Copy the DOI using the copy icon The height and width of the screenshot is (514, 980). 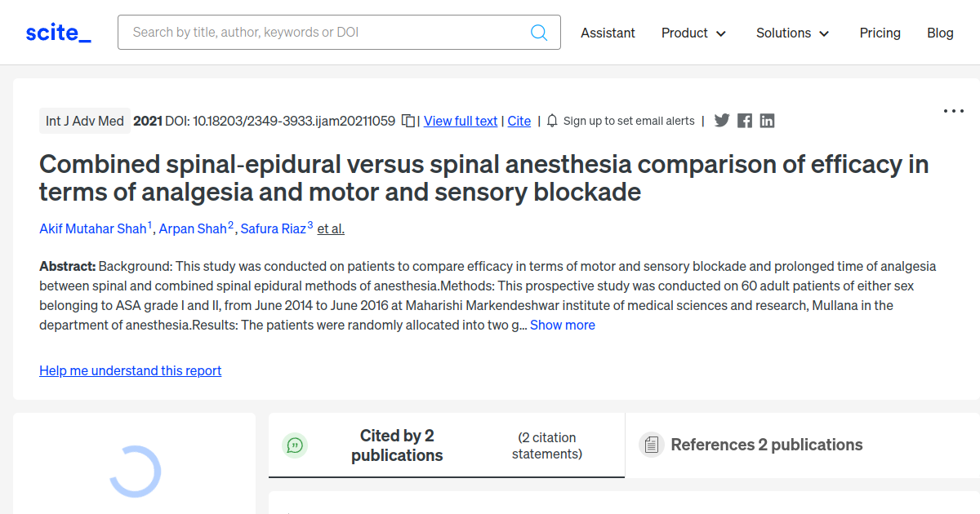coord(408,119)
